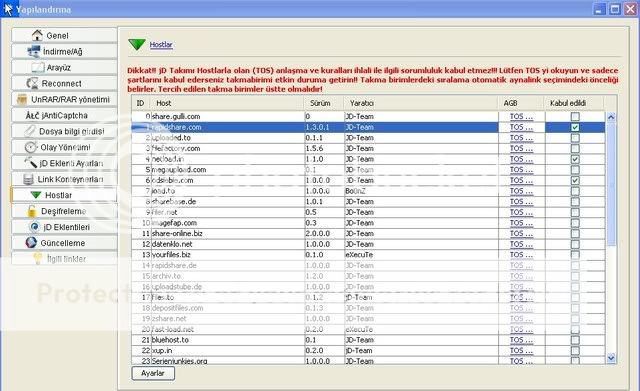Click the Bo0nZ author cell of load.to

click(421, 191)
